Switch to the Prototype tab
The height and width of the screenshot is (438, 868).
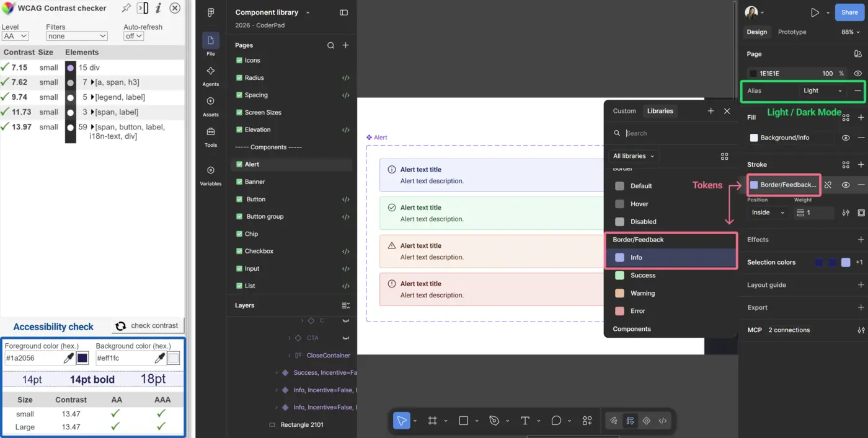tap(792, 32)
